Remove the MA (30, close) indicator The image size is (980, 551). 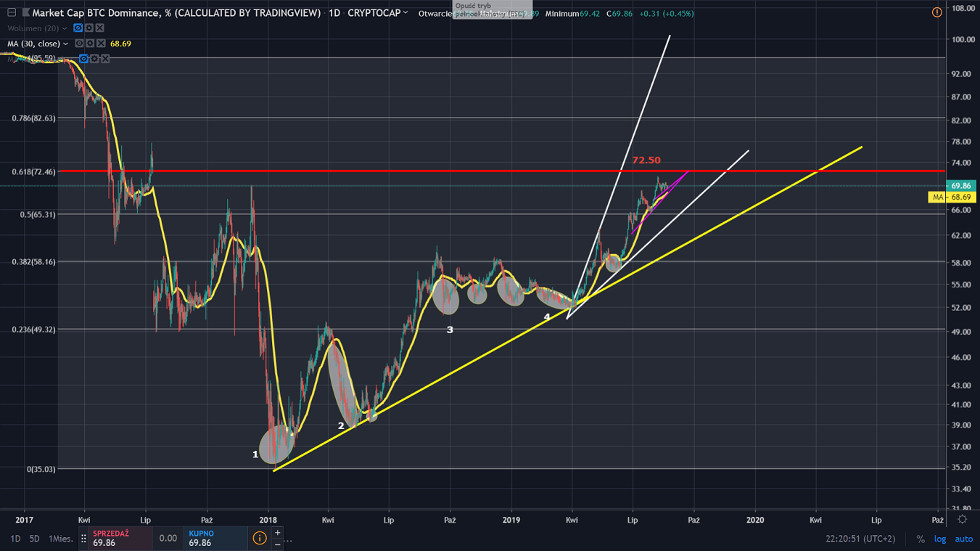(102, 44)
